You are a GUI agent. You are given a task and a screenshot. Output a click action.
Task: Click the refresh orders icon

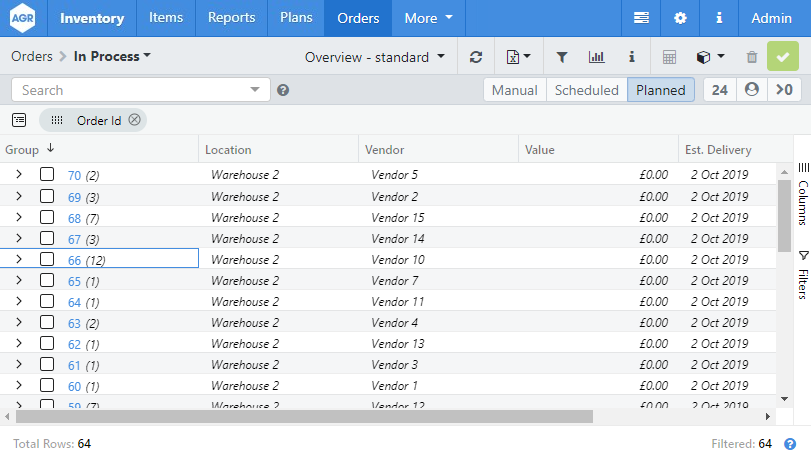pos(476,57)
